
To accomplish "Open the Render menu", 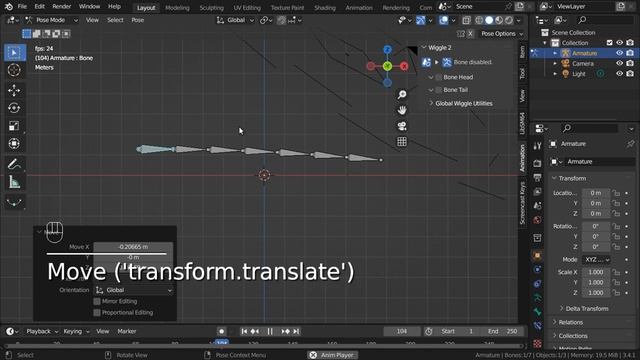I will (x=62, y=7).
